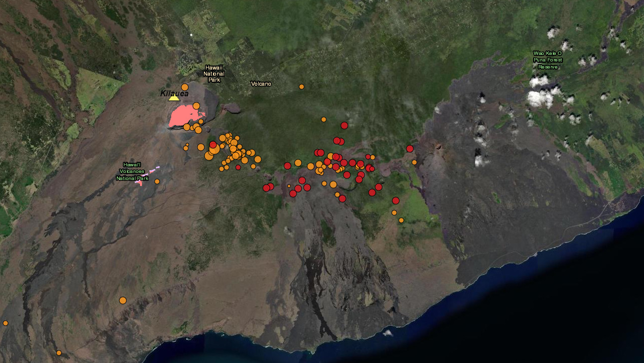Click the orange earthquake dot at bottom edge near coast
The height and width of the screenshot is (363, 644).
59,353
